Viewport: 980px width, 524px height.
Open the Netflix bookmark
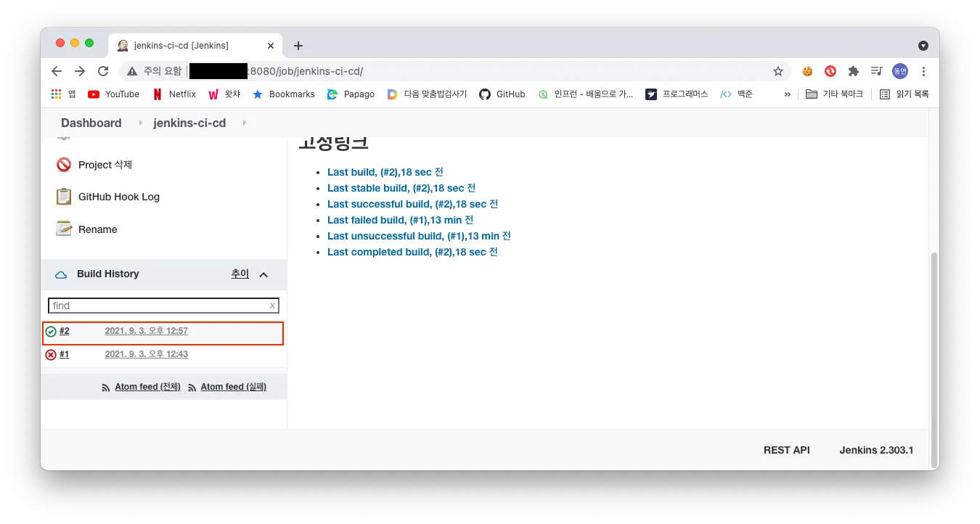click(174, 94)
